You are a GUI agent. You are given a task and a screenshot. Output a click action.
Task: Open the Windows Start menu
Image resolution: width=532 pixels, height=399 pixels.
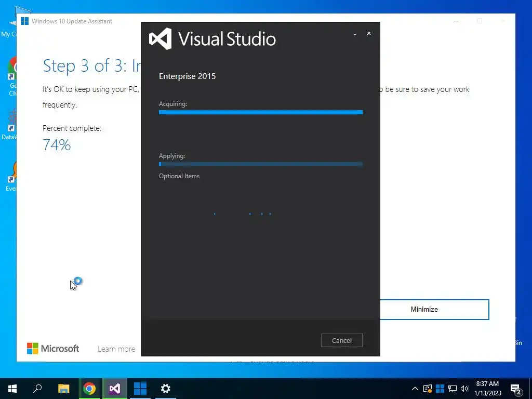12,389
